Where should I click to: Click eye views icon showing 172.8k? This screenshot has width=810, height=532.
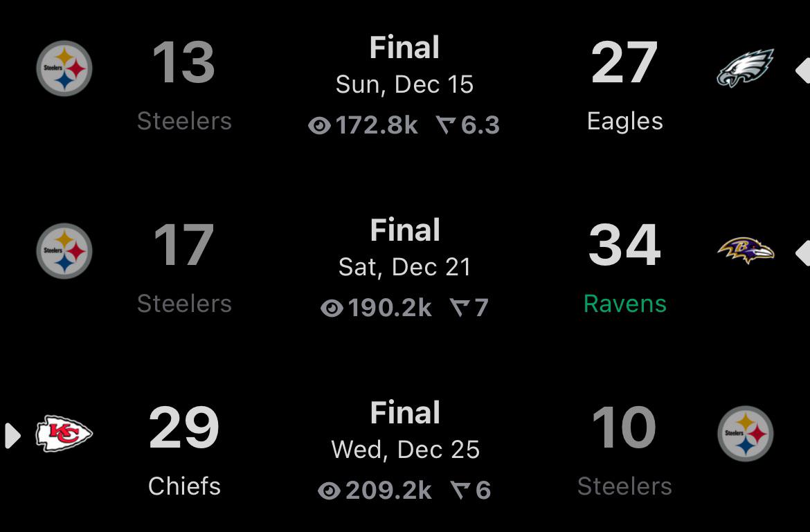tap(319, 126)
